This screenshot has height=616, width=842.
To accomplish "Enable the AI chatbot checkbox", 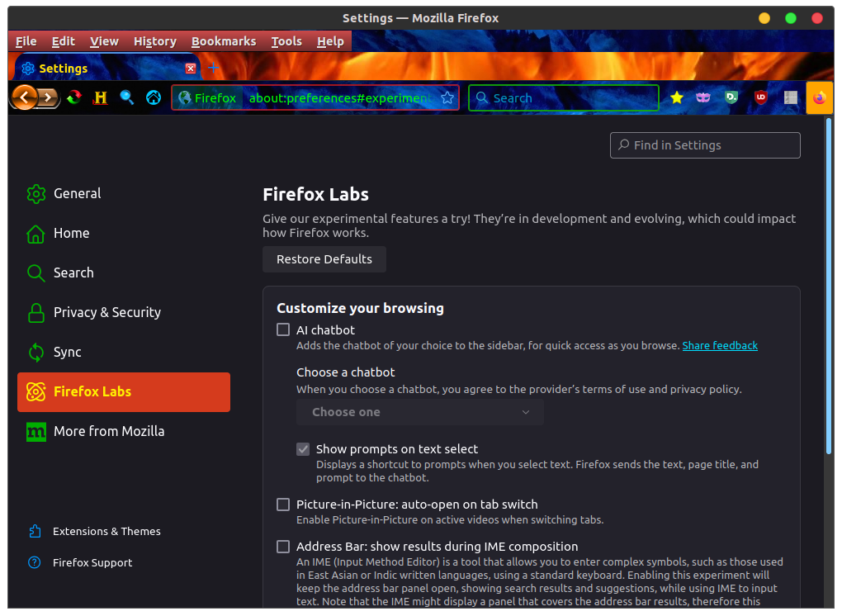I will coord(283,329).
